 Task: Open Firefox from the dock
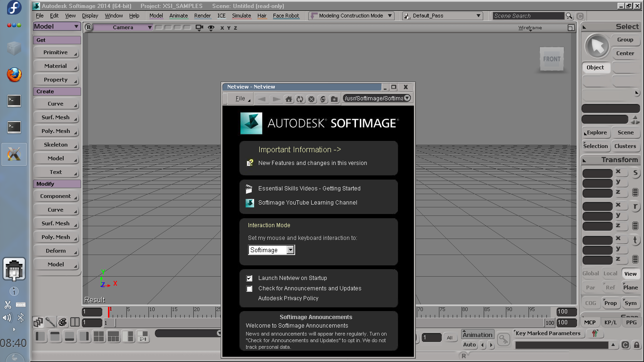tap(14, 74)
